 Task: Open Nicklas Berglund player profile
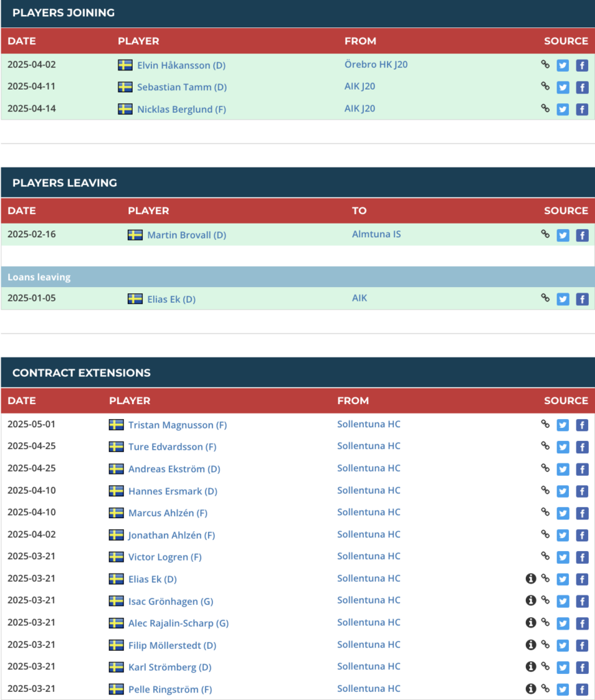coord(181,109)
